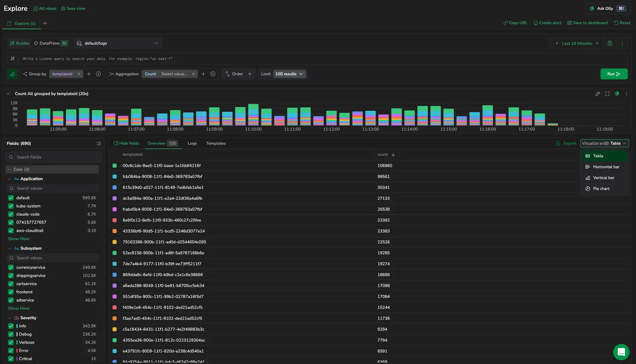Hide fields panel
Screen dimensions: 636x364
point(126,143)
